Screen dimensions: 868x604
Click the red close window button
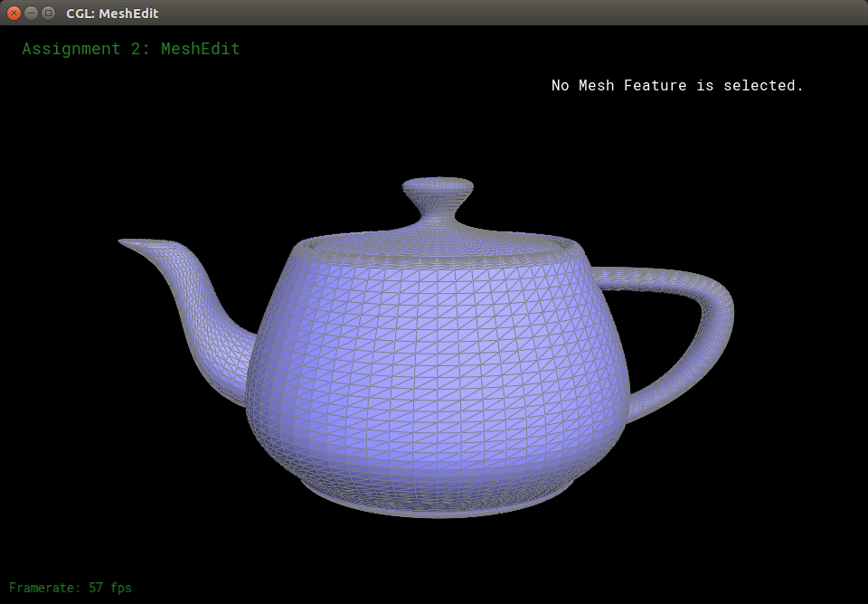pyautogui.click(x=14, y=13)
